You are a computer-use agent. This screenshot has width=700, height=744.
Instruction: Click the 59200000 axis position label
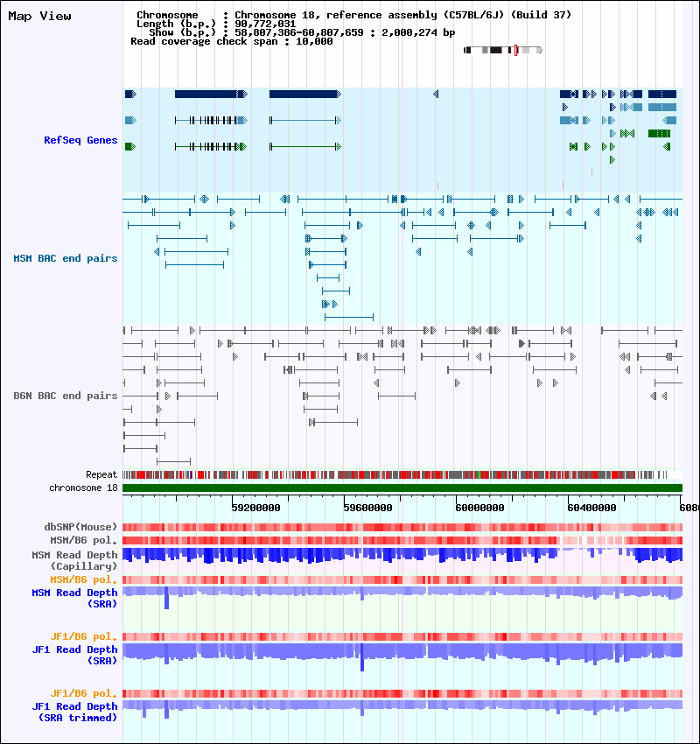coord(255,509)
